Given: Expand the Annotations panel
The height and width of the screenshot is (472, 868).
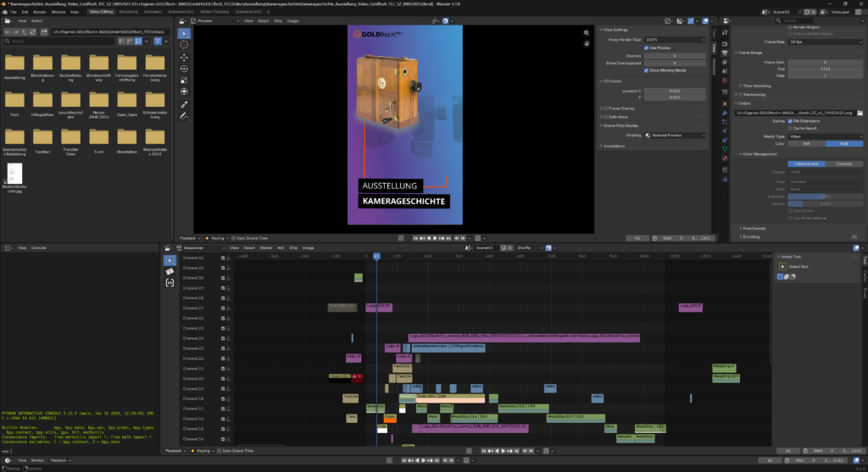Looking at the screenshot, I should 613,146.
